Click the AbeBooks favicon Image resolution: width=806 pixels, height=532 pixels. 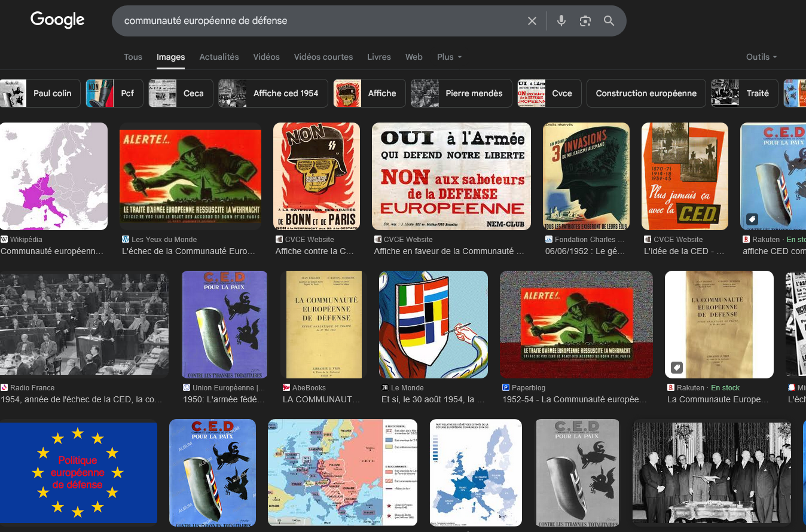click(286, 387)
